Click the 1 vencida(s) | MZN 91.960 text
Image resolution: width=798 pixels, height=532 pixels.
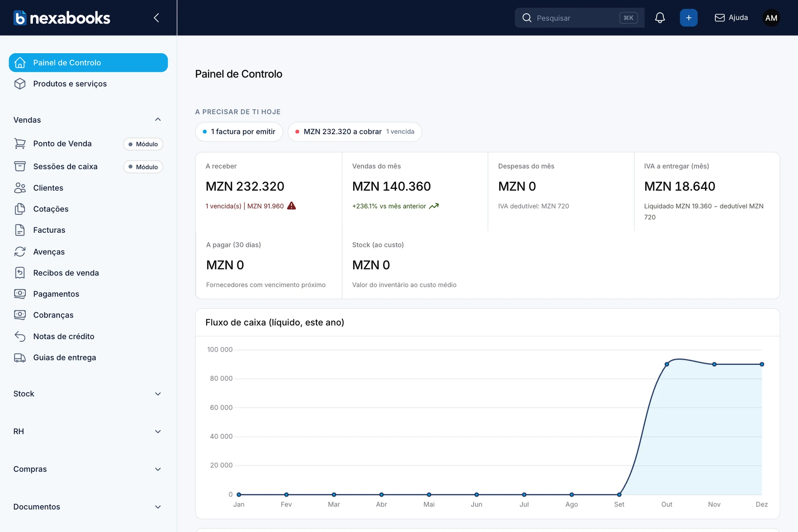(244, 206)
